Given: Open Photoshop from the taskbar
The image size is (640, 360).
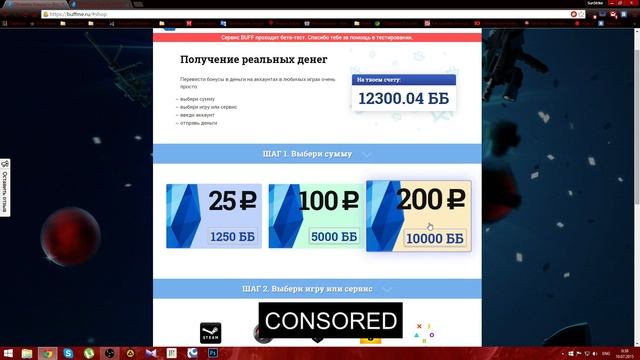Looking at the screenshot, I should (x=213, y=353).
